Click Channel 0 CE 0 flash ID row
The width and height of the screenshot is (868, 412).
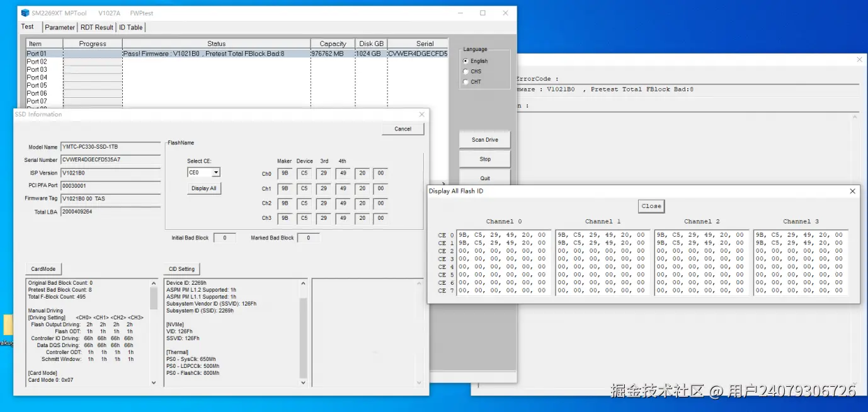503,235
